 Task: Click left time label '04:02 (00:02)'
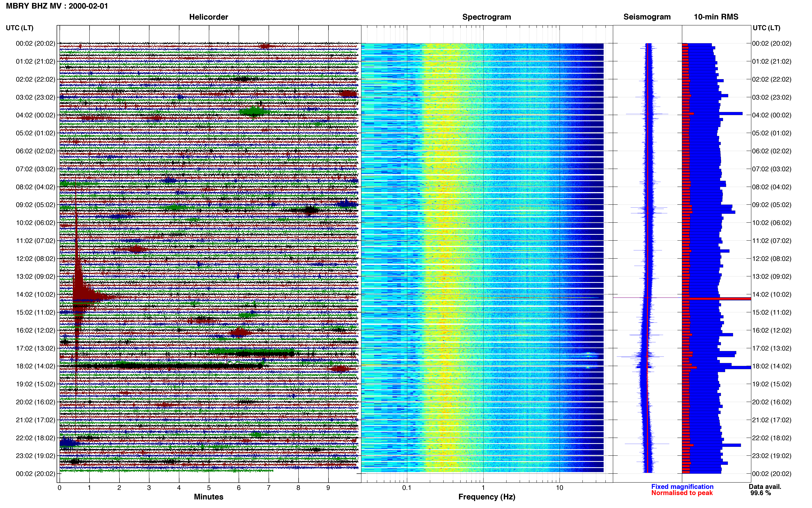(35, 115)
